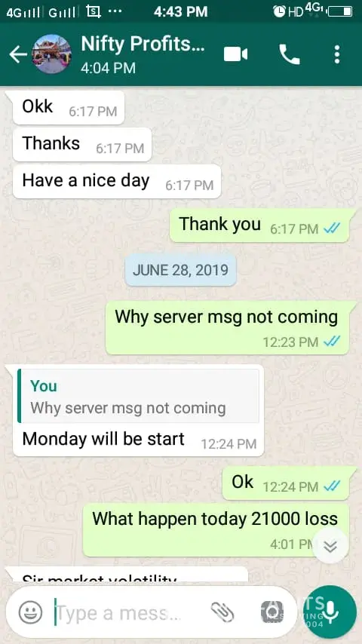Viewport: 362px width, 644px height.
Task: Open emoji picker in message bar
Action: coord(30,613)
